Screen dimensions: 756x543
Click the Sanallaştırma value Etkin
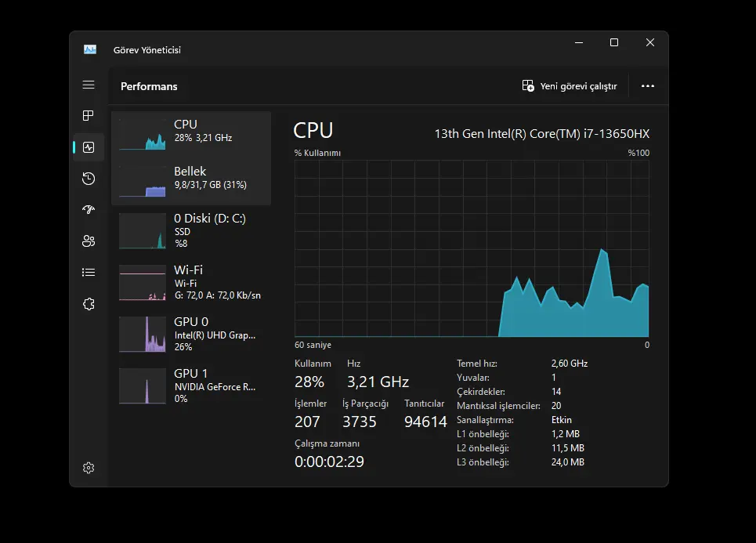(562, 420)
